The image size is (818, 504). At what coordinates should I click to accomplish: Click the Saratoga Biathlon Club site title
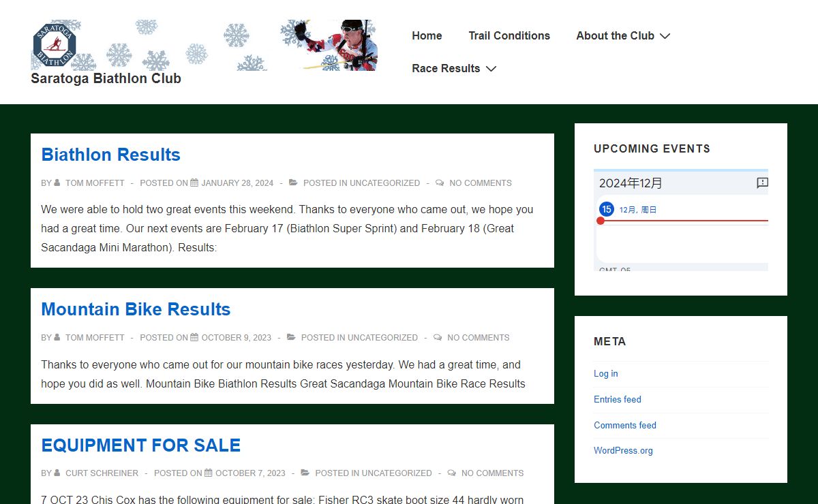coord(106,78)
